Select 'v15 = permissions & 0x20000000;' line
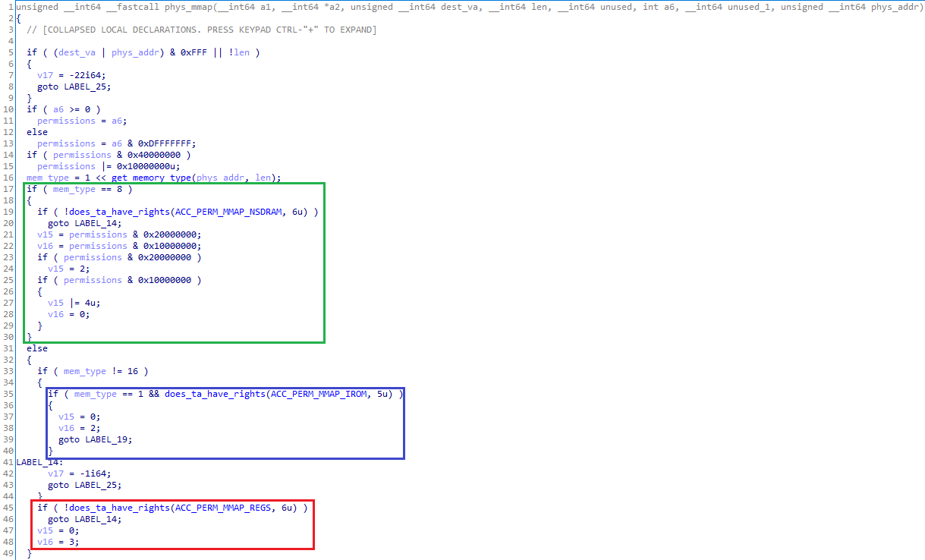The image size is (925, 560). click(x=120, y=234)
